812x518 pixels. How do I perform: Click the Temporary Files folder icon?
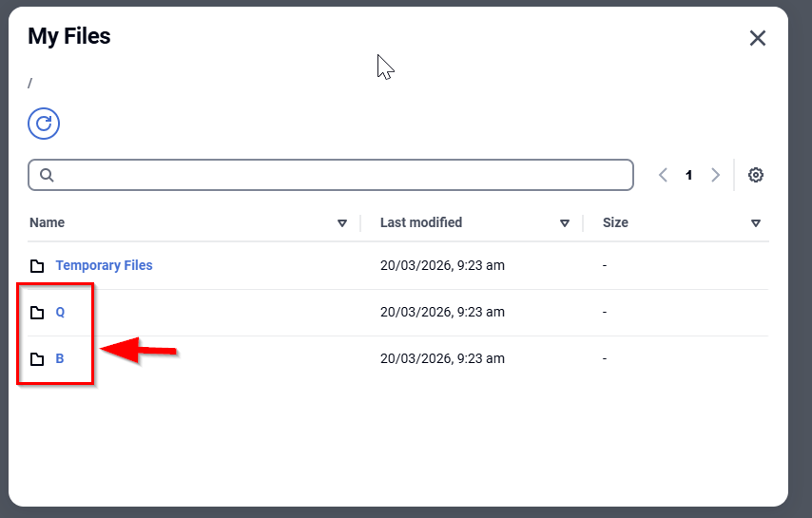tap(37, 266)
